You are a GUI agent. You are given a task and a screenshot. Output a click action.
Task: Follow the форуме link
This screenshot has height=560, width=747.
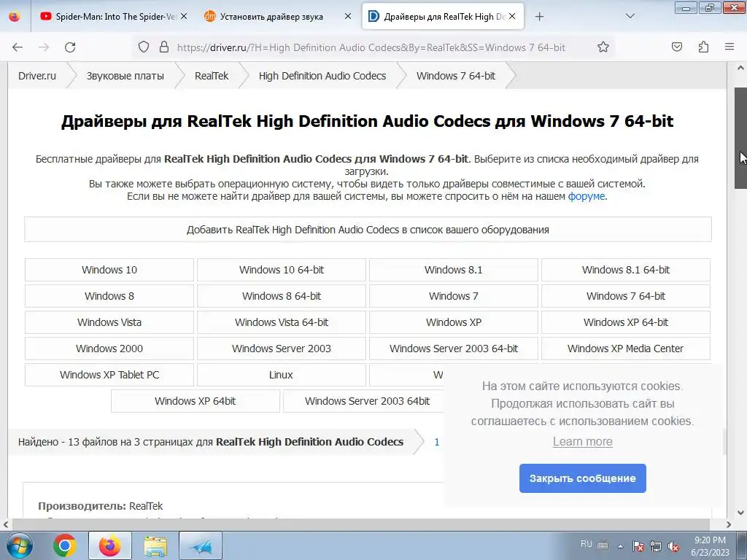pos(586,196)
